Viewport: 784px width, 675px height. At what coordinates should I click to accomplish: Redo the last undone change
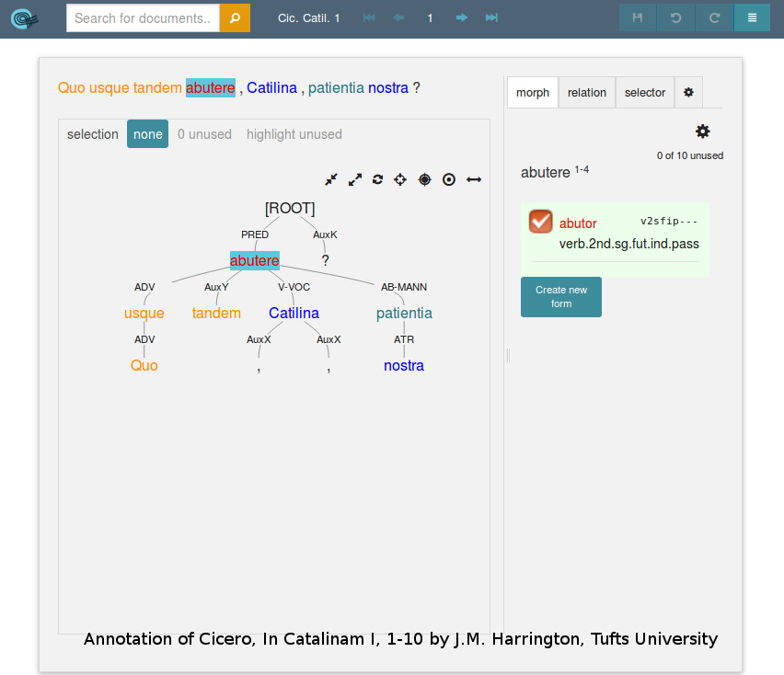point(714,17)
